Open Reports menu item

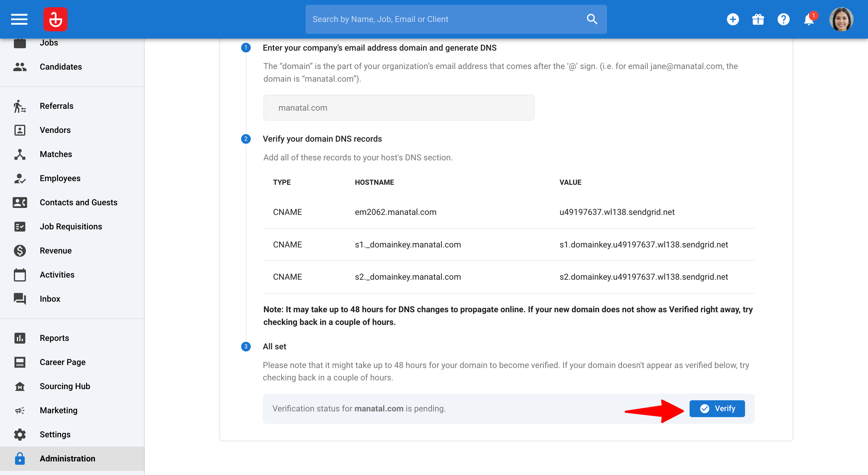coord(72,338)
